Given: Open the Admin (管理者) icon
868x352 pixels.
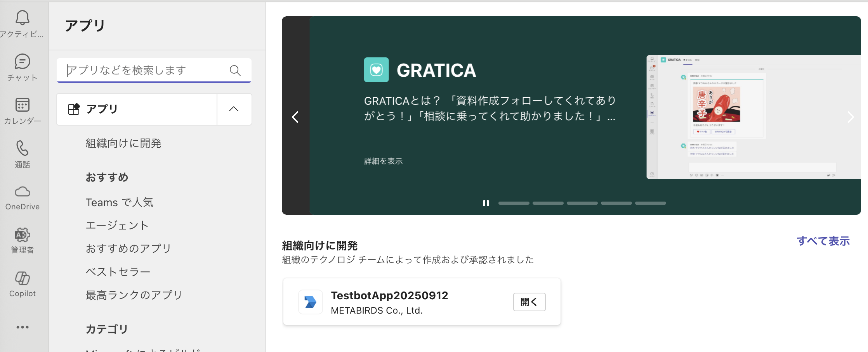Looking at the screenshot, I should [22, 235].
